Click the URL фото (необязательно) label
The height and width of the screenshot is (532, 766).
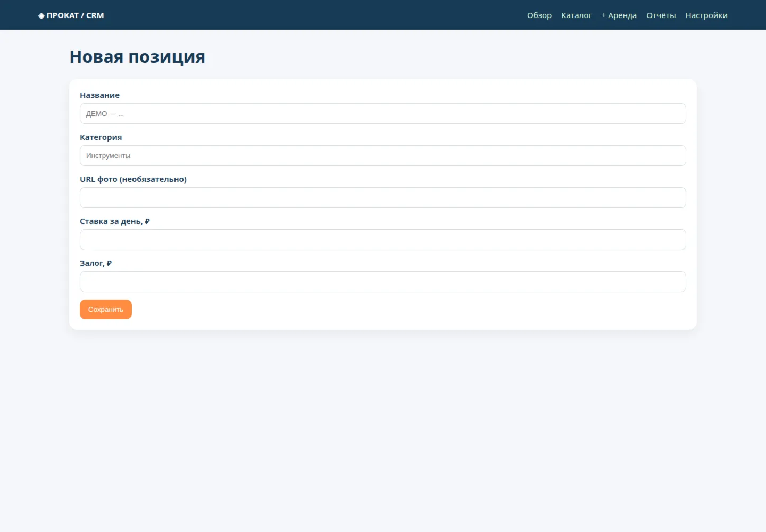click(x=134, y=179)
